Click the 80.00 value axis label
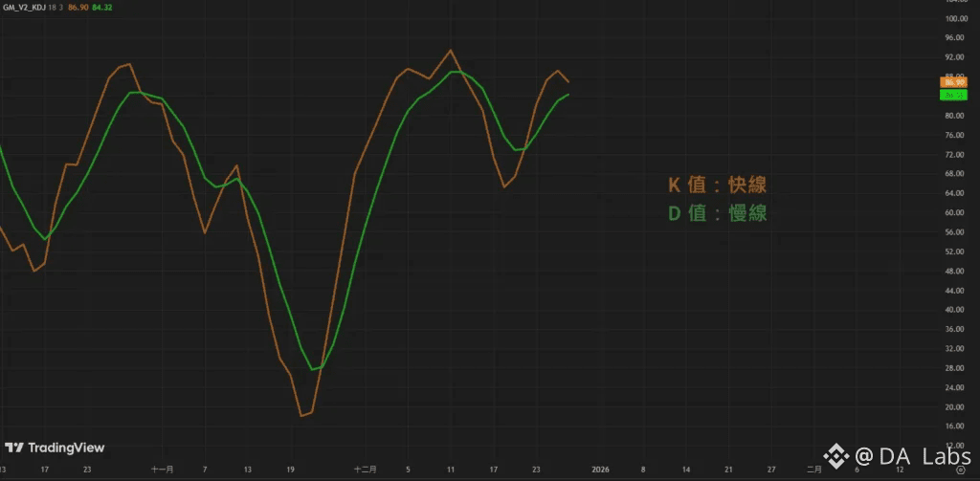 pos(956,116)
